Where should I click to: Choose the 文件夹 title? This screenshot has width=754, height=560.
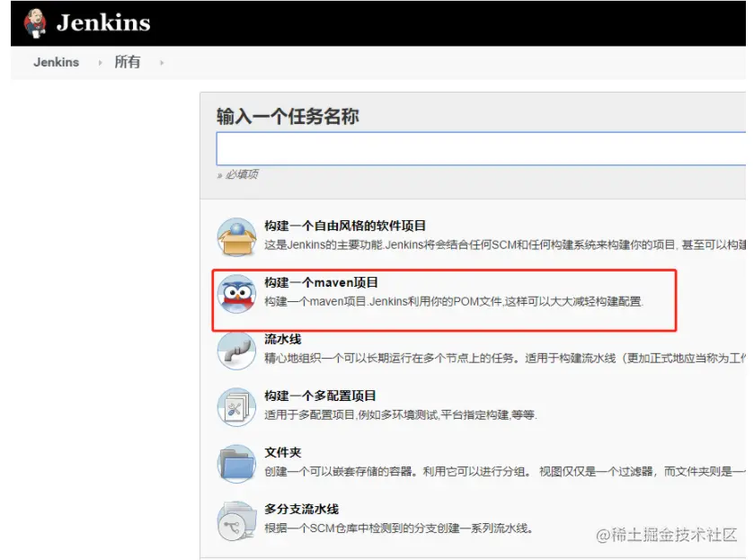tap(283, 453)
